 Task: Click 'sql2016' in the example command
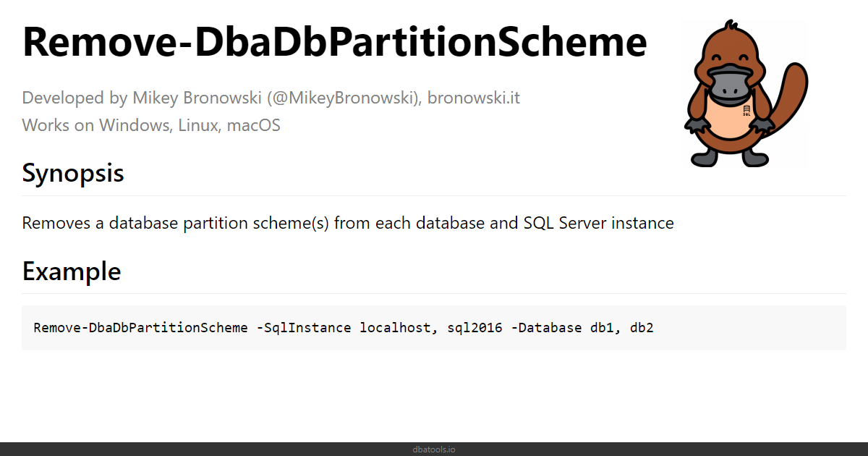(x=475, y=328)
